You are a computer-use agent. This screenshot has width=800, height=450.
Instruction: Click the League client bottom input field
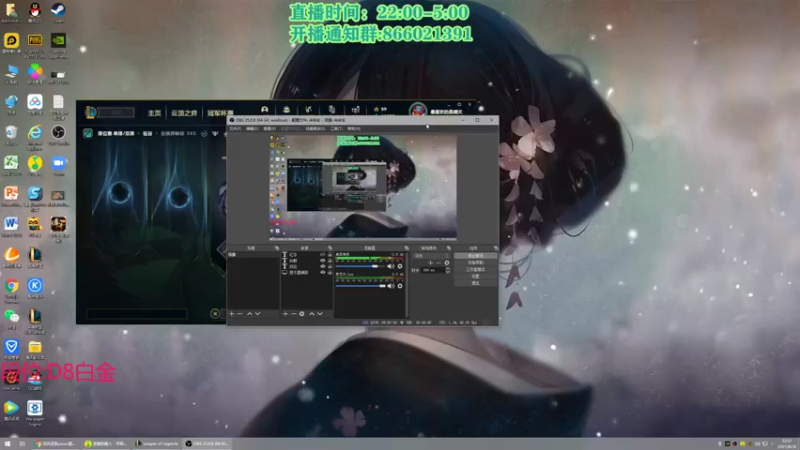pyautogui.click(x=137, y=314)
